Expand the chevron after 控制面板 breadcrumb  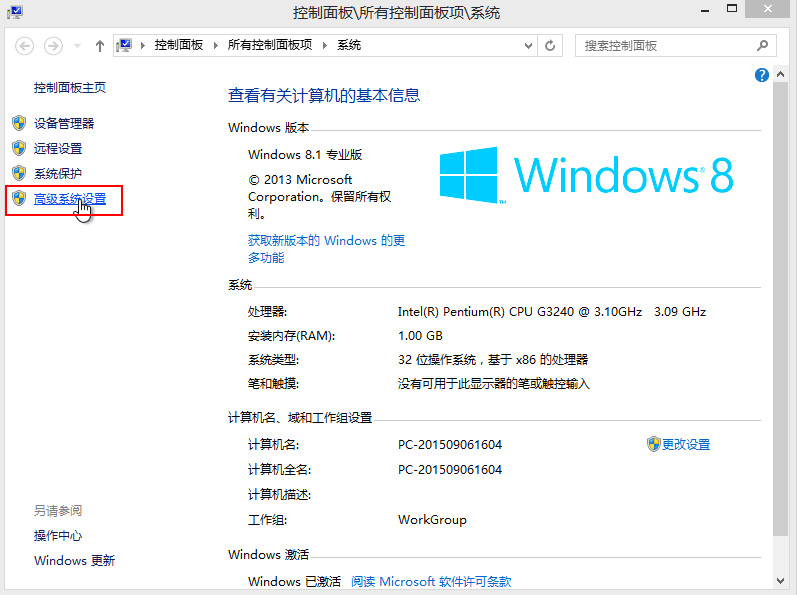tap(218, 46)
